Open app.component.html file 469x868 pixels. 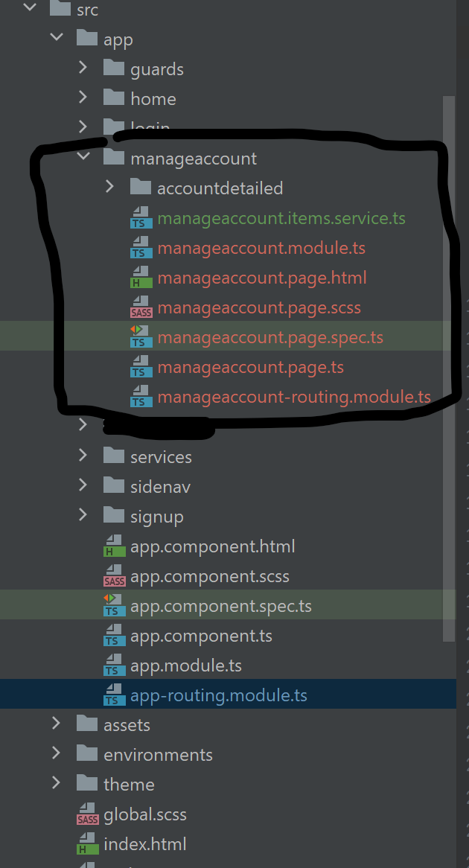point(213,546)
